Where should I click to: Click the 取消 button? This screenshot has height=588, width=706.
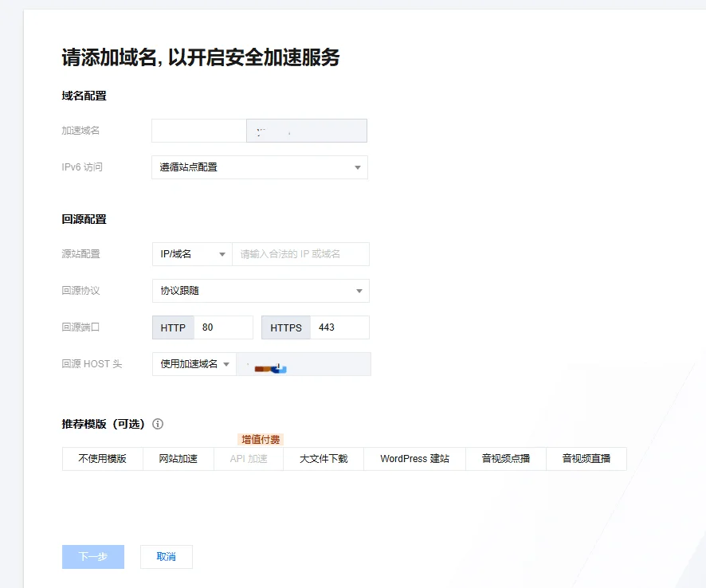(x=166, y=557)
